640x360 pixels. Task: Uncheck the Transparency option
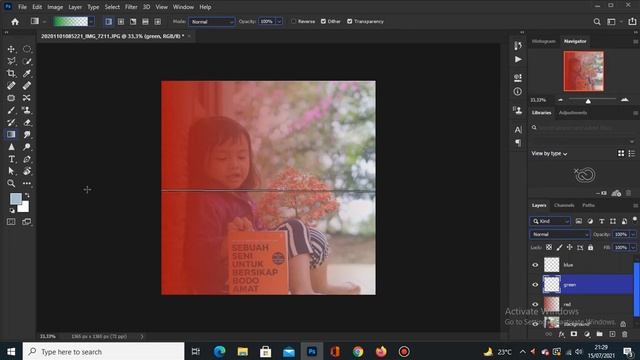pyautogui.click(x=349, y=21)
